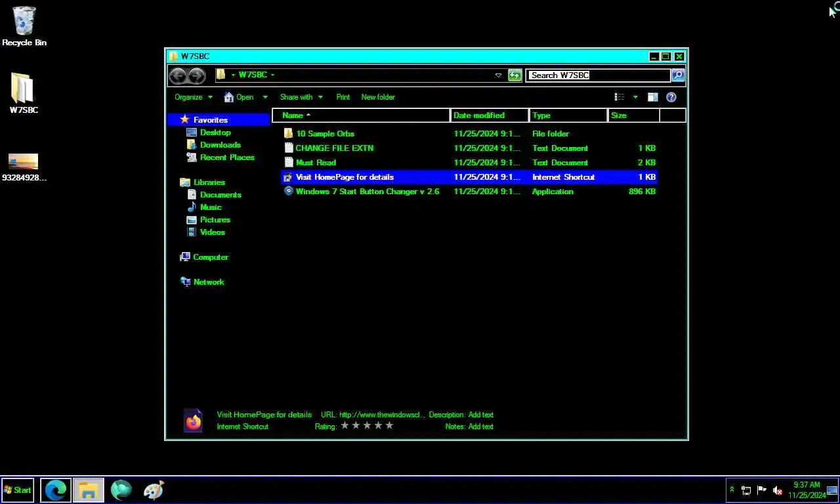
Task: Select Network in the navigation pane
Action: (209, 282)
